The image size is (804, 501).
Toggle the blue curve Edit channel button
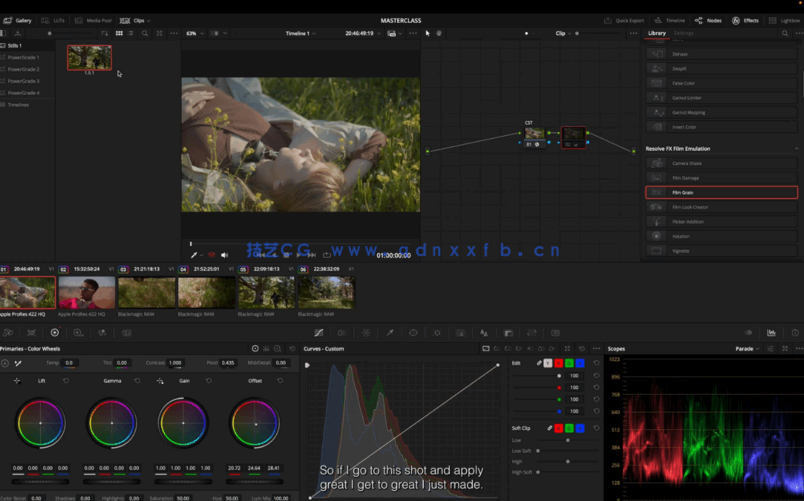click(580, 363)
